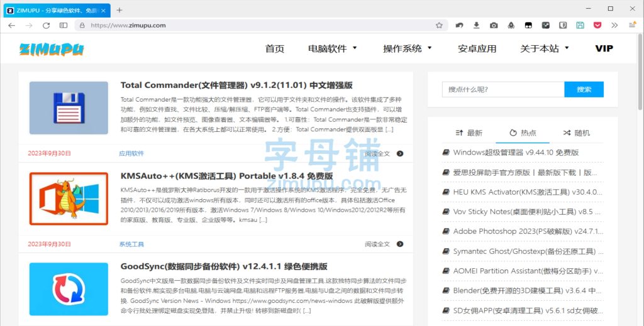The width and height of the screenshot is (644, 326).
Task: Close the ZIMUPU browser tab
Action: 103,10
